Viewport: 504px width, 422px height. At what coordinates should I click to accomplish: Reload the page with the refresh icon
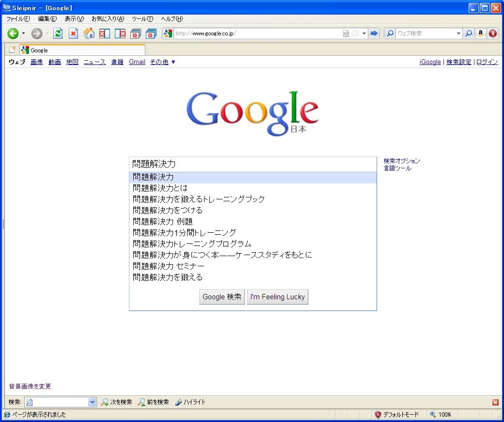pyautogui.click(x=58, y=33)
